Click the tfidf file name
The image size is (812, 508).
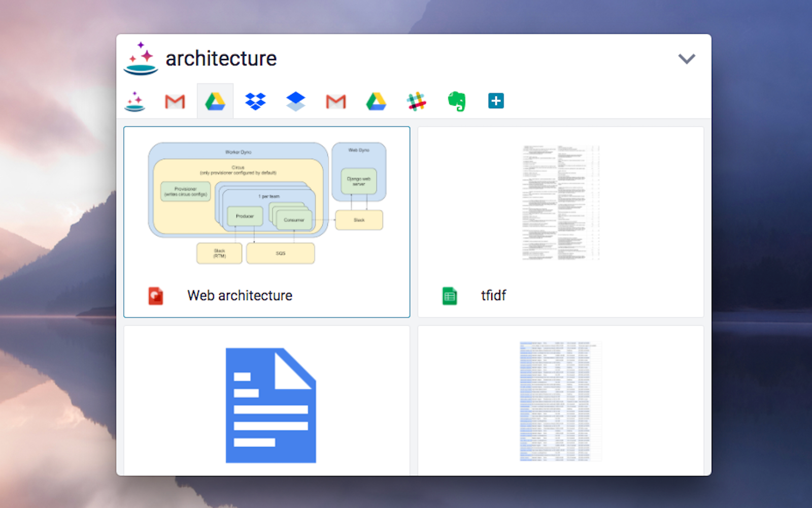493,295
